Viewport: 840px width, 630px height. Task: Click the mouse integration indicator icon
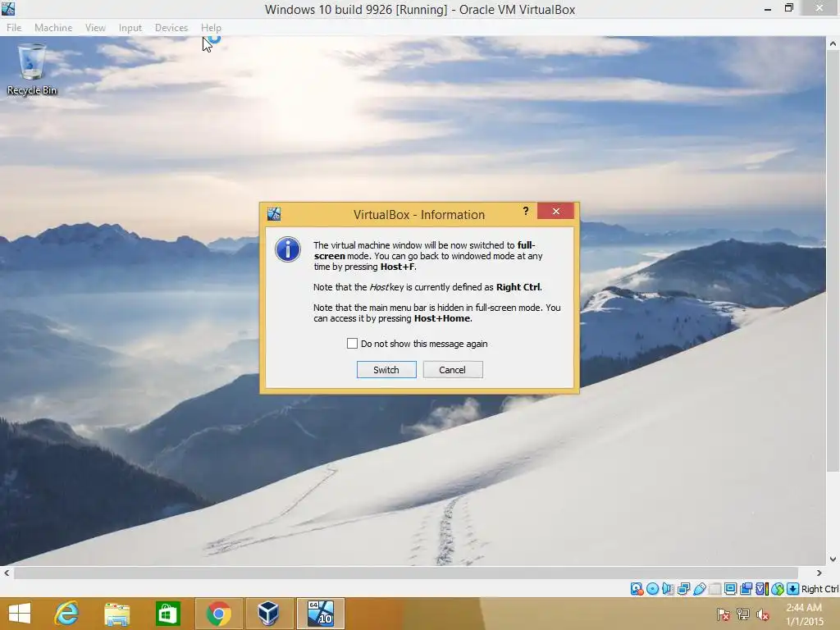tap(778, 589)
